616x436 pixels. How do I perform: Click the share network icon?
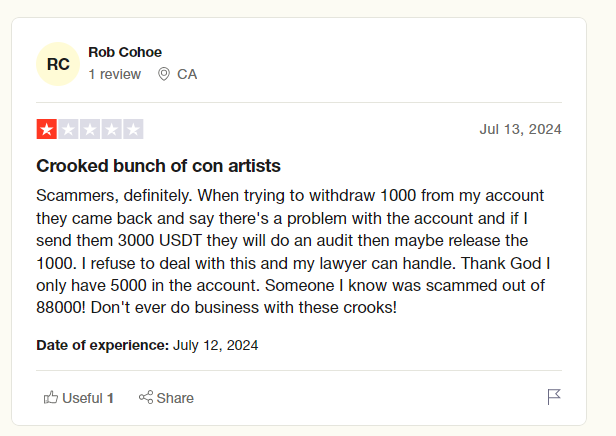click(146, 397)
